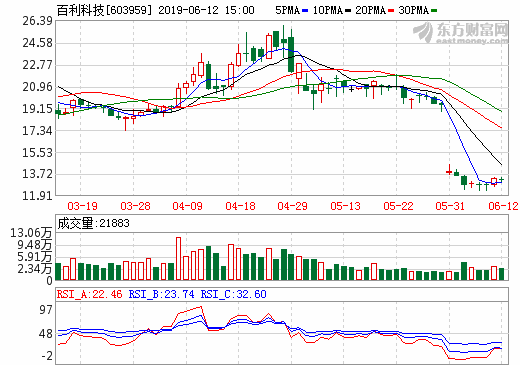Click the RSI_B:23.74 indicator value
The height and width of the screenshot is (365, 520).
[x=161, y=294]
